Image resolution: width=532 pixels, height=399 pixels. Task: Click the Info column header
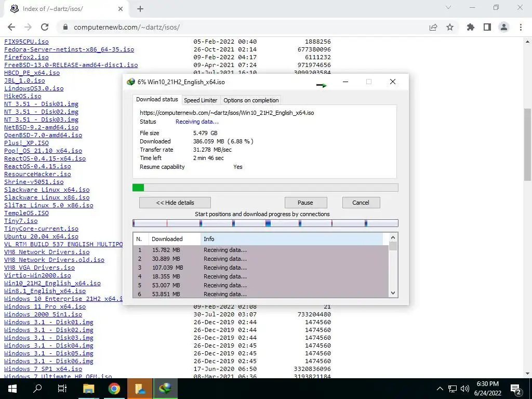292,239
